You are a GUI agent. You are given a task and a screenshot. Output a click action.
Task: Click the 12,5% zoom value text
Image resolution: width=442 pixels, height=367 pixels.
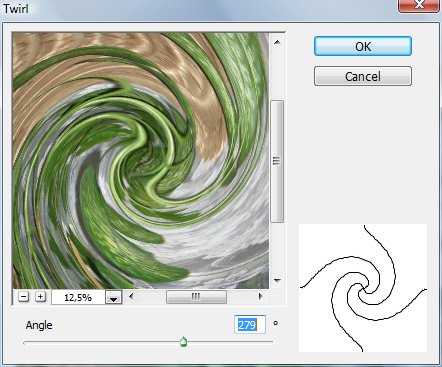pyautogui.click(x=78, y=297)
